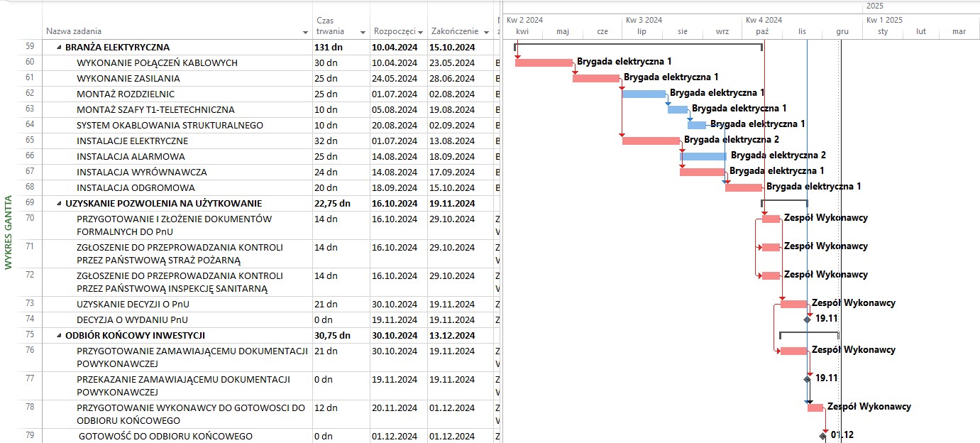Select the MONTAŻ ROZDZIELNIC blue Gantt bar
The width and height of the screenshot is (980, 443).
[644, 94]
